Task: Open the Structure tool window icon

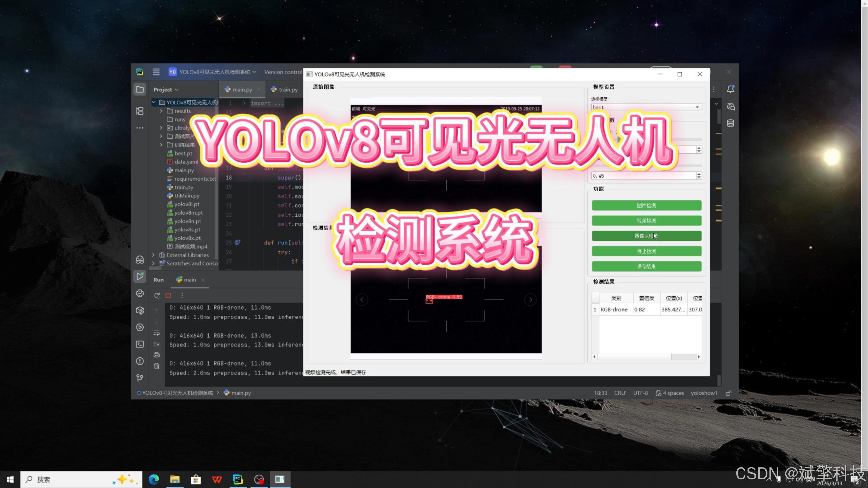Action: point(140,111)
